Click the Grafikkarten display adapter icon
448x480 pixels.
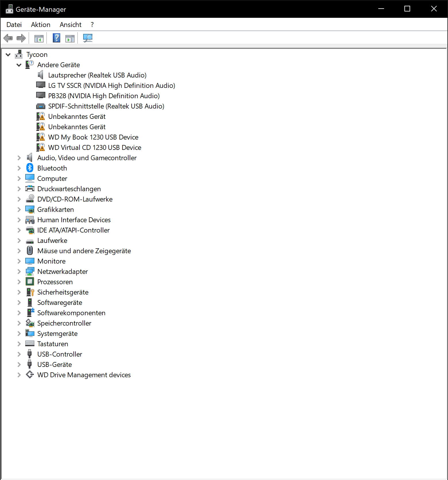coord(30,209)
